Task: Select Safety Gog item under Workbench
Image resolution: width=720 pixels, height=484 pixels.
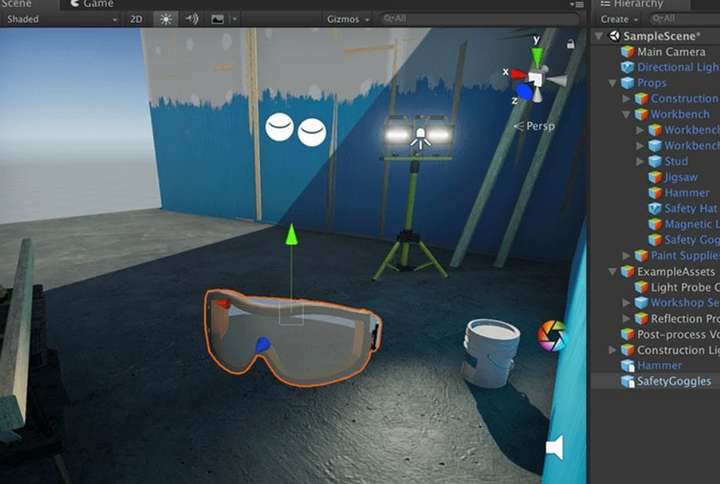Action: (692, 240)
